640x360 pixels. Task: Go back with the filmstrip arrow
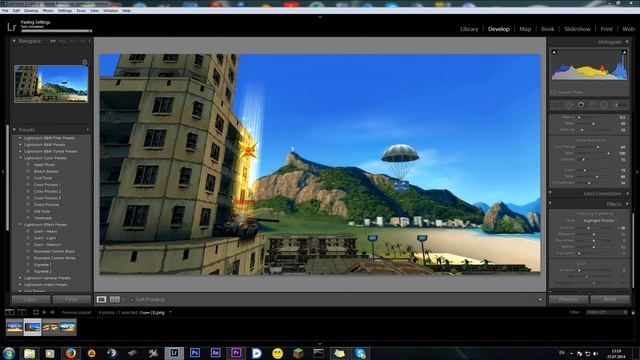(44, 312)
